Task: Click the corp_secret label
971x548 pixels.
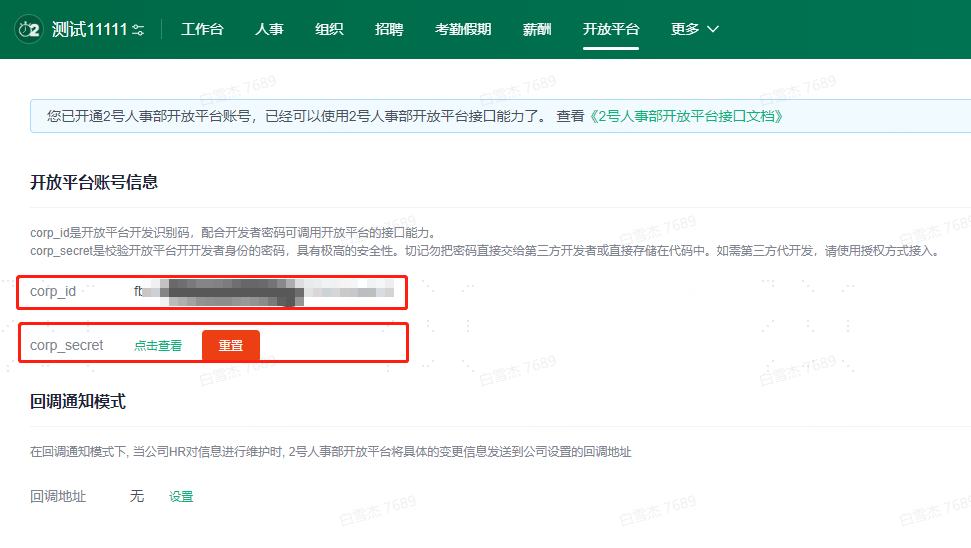Action: 67,346
